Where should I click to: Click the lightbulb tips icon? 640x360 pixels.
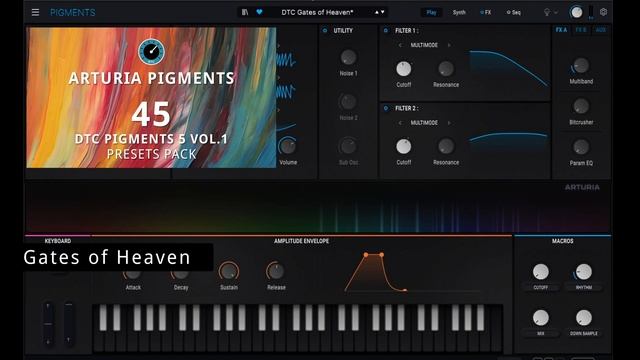[547, 12]
